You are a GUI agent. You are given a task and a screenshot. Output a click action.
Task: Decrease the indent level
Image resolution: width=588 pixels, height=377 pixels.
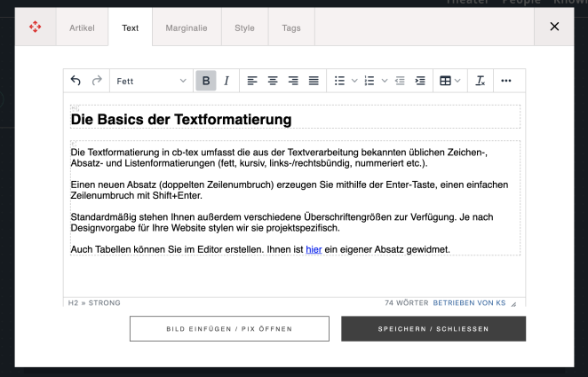[400, 81]
